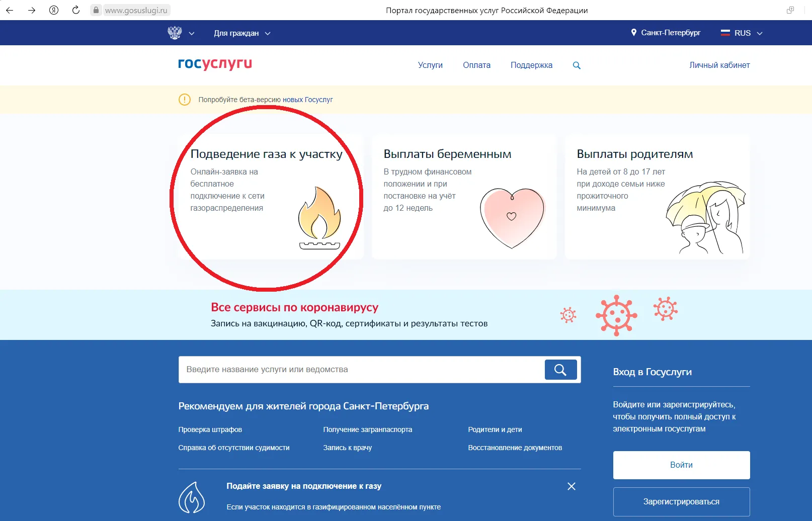812x521 pixels.
Task: Reload the page with the refresh icon
Action: pos(76,10)
